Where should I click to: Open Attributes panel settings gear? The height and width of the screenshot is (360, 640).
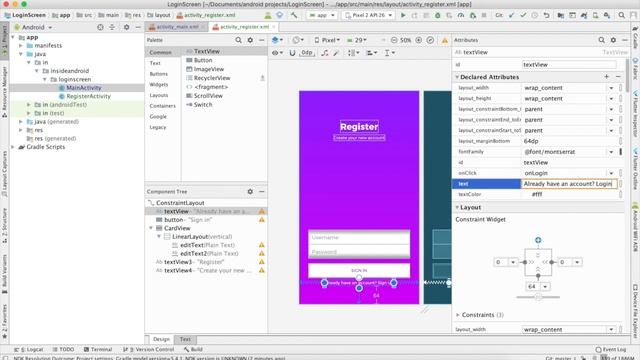[x=613, y=40]
